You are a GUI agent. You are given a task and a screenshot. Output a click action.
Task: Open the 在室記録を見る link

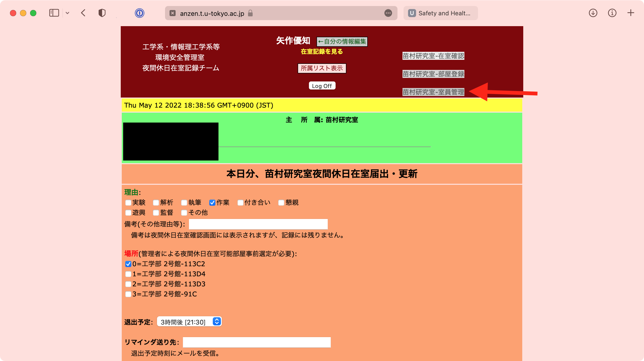coord(321,52)
